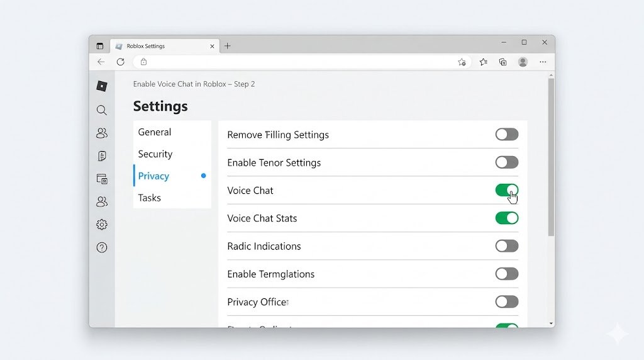Image resolution: width=644 pixels, height=360 pixels.
Task: Open the inventory window icon in the sidebar
Action: (x=102, y=179)
